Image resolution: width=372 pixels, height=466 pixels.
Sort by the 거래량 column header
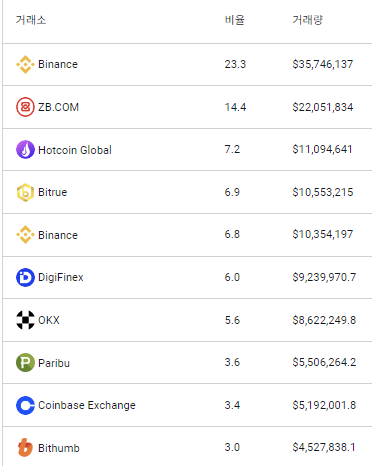click(307, 20)
